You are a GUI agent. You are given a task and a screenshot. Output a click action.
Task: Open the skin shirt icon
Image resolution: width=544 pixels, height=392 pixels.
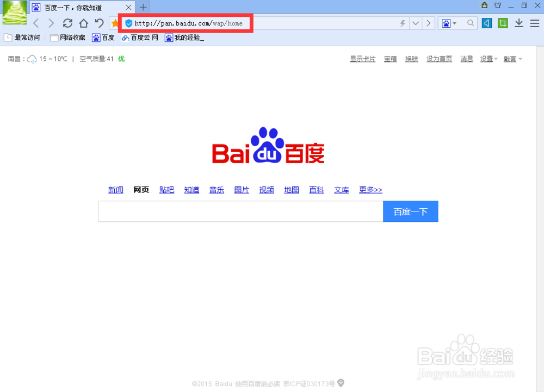498,5
